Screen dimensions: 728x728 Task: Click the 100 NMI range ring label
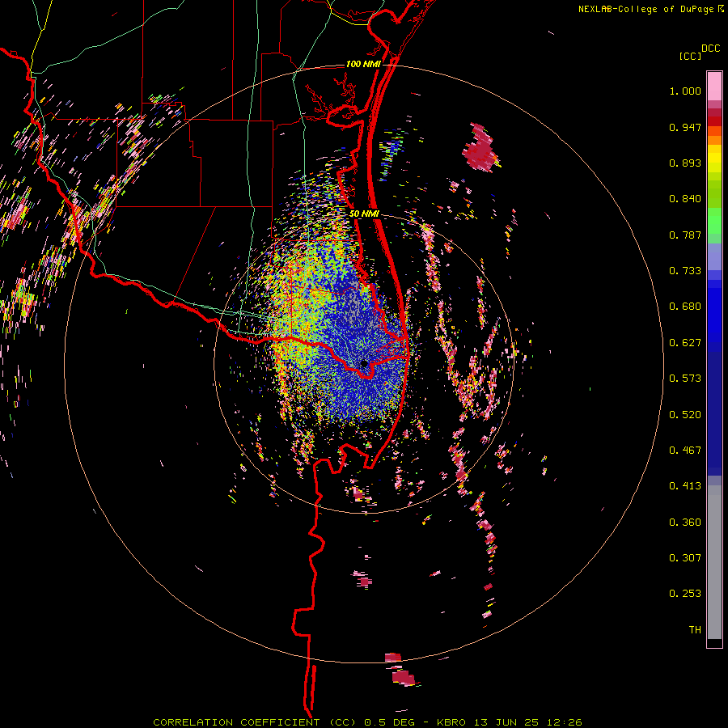(363, 64)
